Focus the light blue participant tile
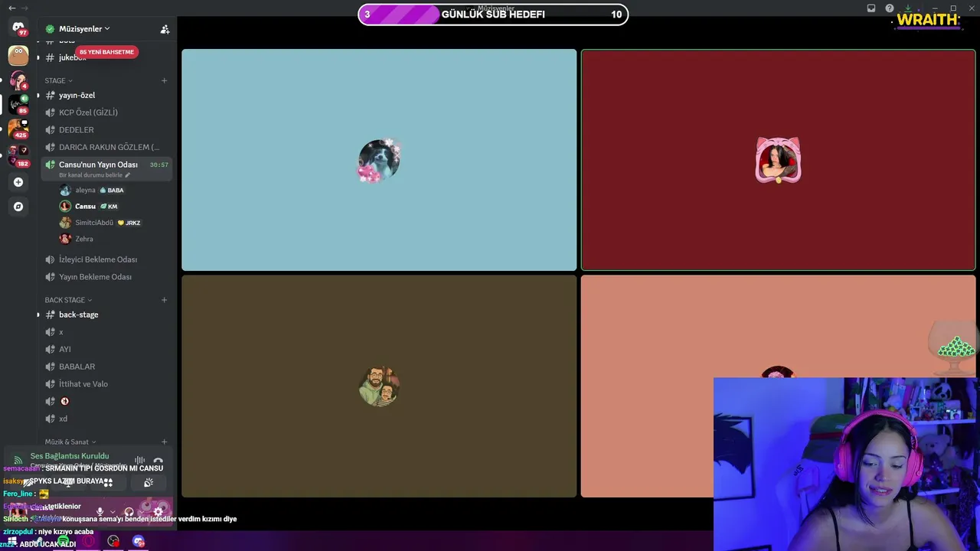 click(x=379, y=160)
